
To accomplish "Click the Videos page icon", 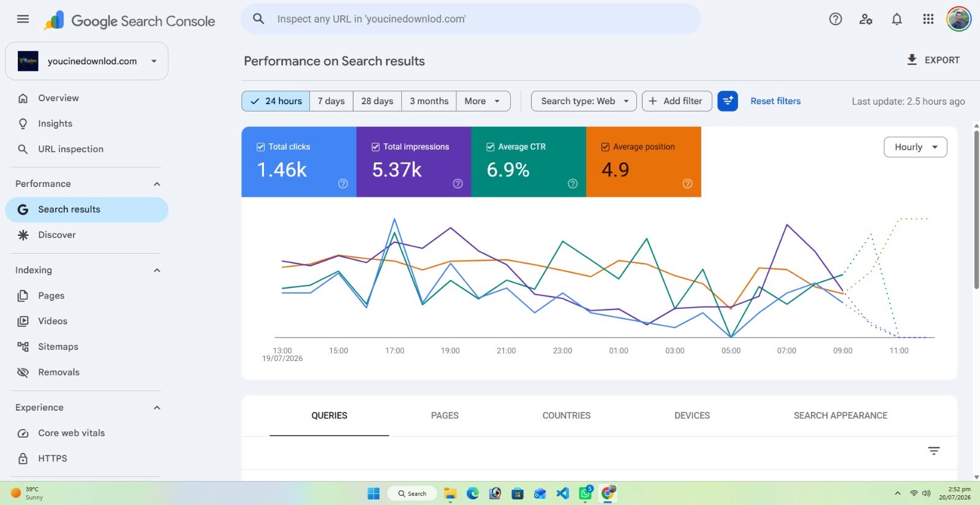I will (23, 321).
